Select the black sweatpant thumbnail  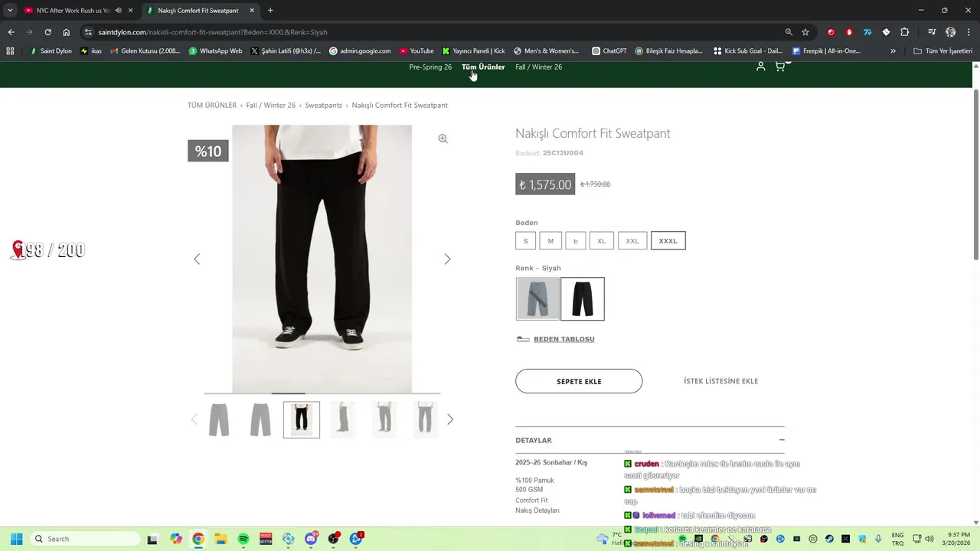pos(302,419)
